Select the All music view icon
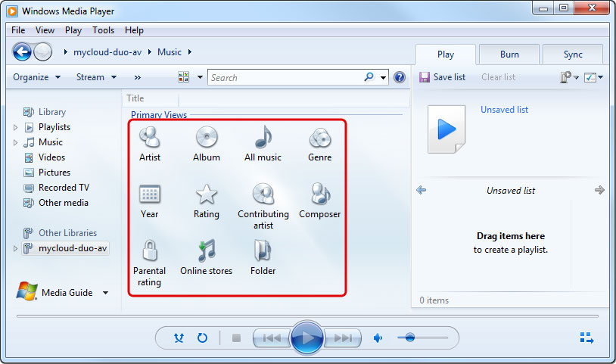Screen dimensions: 616x364 pos(263,138)
